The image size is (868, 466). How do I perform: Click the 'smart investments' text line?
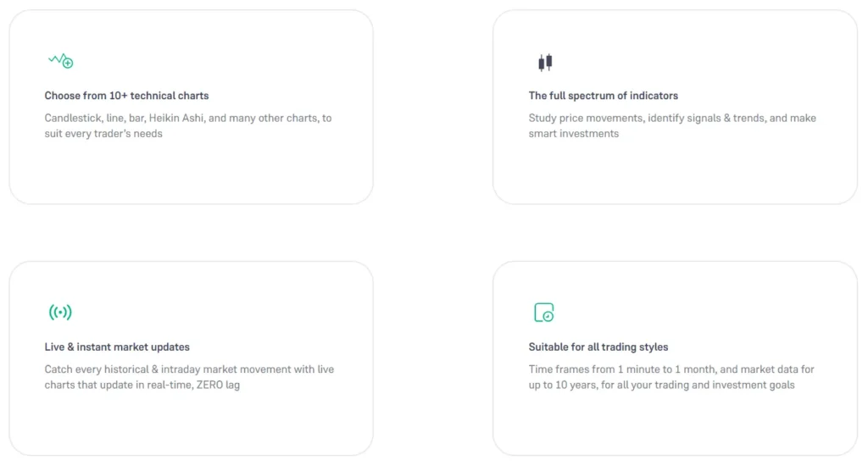tap(574, 134)
